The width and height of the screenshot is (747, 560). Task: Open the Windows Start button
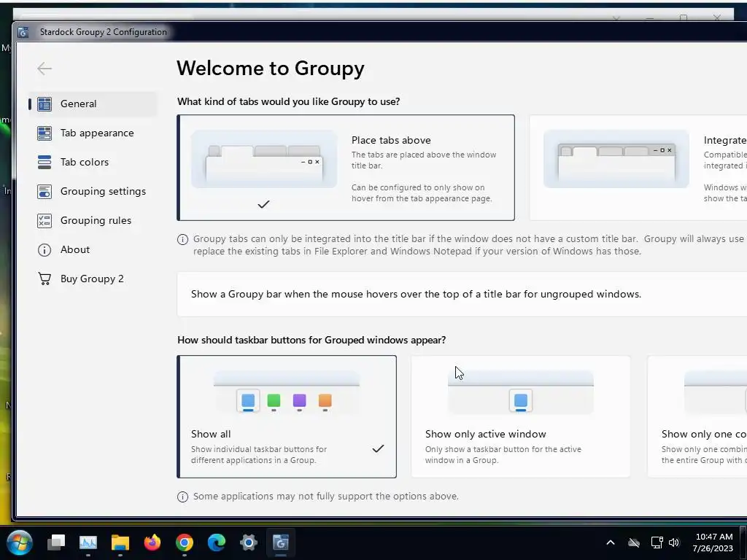click(x=20, y=542)
